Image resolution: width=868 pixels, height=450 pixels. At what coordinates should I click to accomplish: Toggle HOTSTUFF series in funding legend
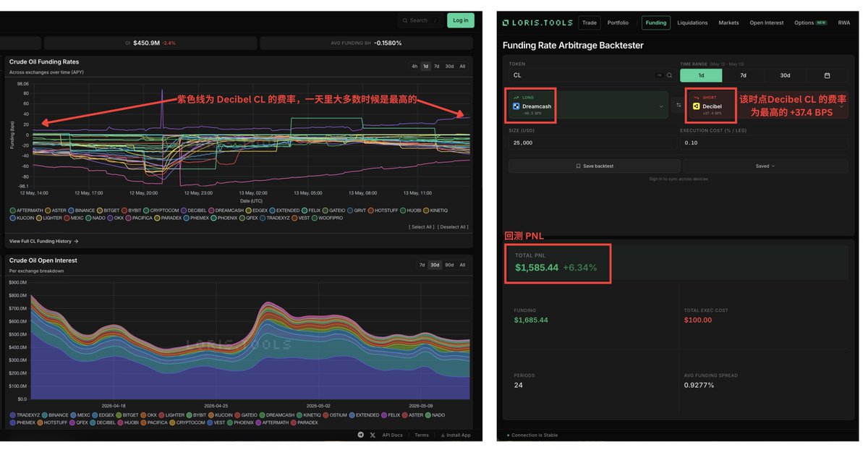coord(383,211)
